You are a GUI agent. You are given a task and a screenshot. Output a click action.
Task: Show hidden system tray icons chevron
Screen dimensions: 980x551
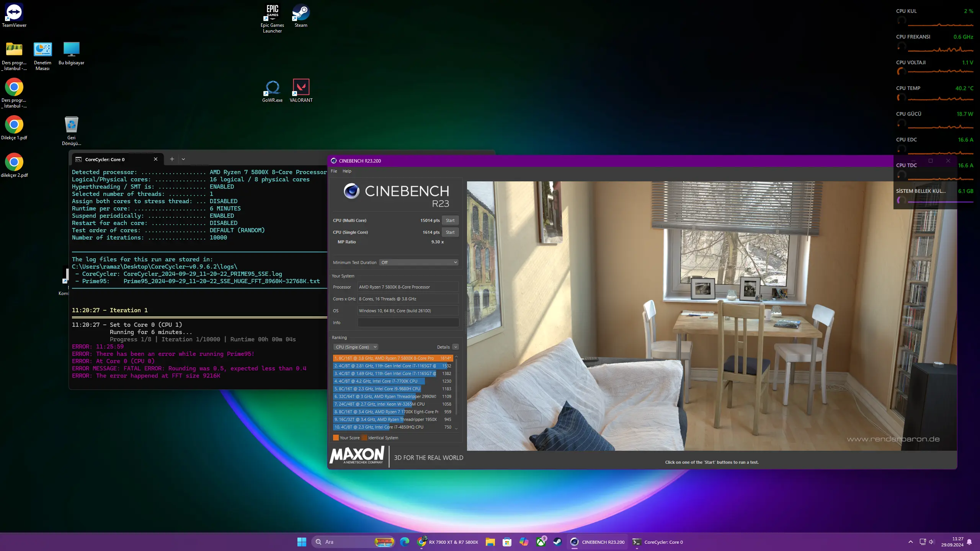pos(910,542)
